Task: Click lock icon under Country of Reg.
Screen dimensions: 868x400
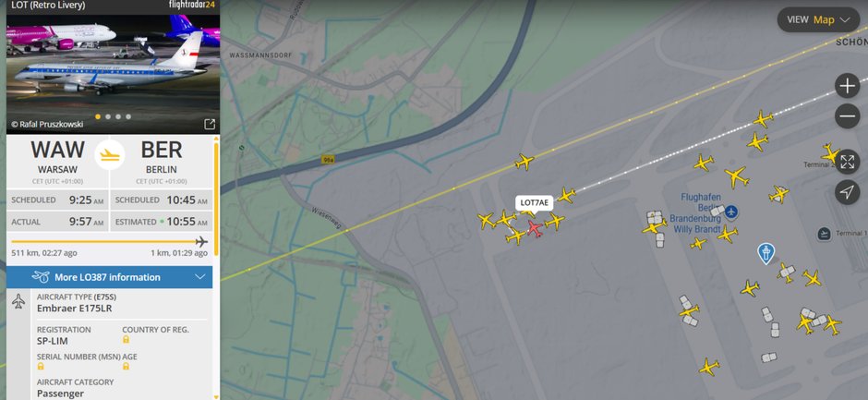Action: (x=127, y=339)
